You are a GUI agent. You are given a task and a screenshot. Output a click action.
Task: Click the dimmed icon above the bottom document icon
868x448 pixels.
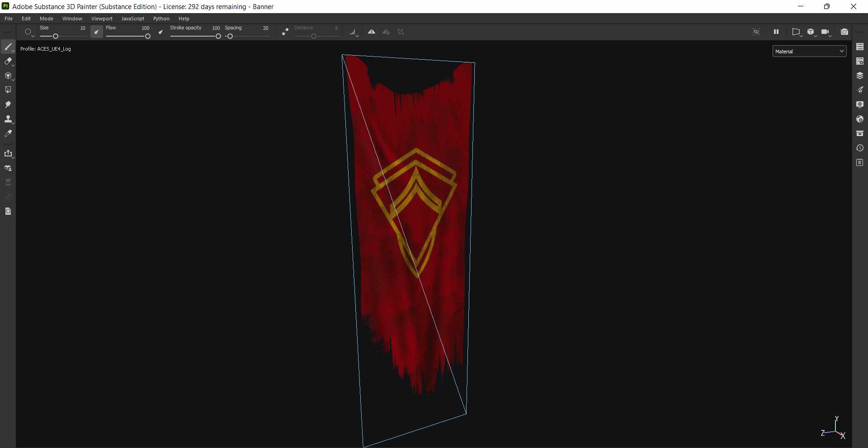pos(8,197)
